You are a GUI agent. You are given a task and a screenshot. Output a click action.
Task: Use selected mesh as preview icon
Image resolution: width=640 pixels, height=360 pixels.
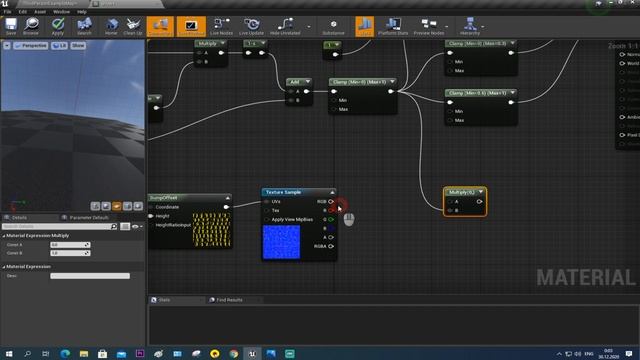click(x=138, y=206)
